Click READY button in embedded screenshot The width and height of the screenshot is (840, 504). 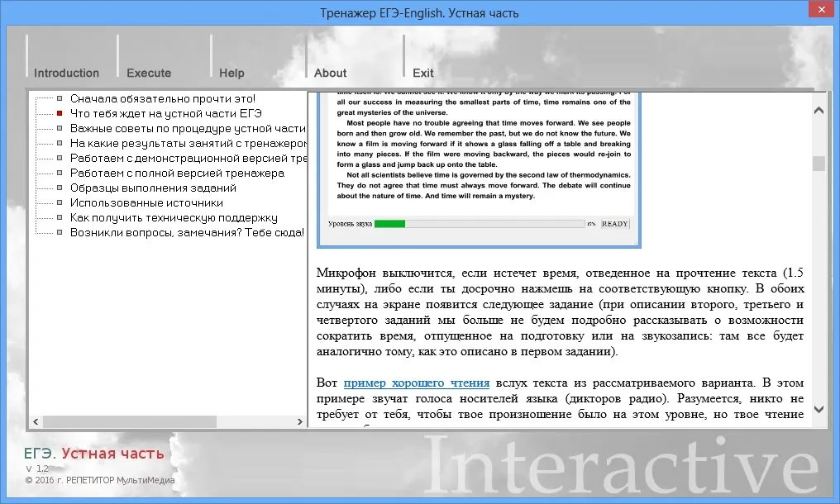[614, 224]
